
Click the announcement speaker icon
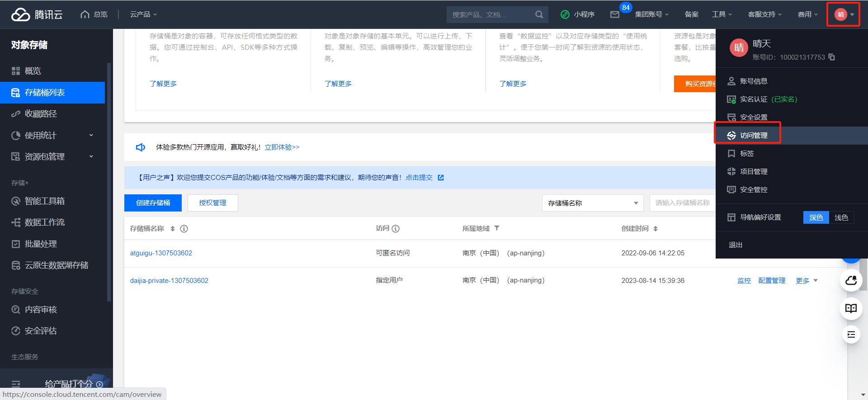(141, 147)
